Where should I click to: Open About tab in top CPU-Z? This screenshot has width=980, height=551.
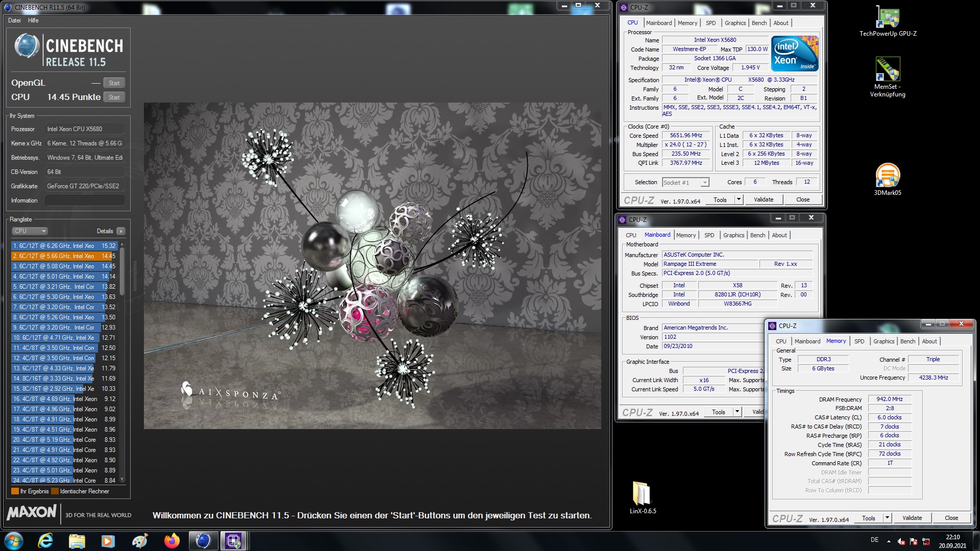point(780,23)
